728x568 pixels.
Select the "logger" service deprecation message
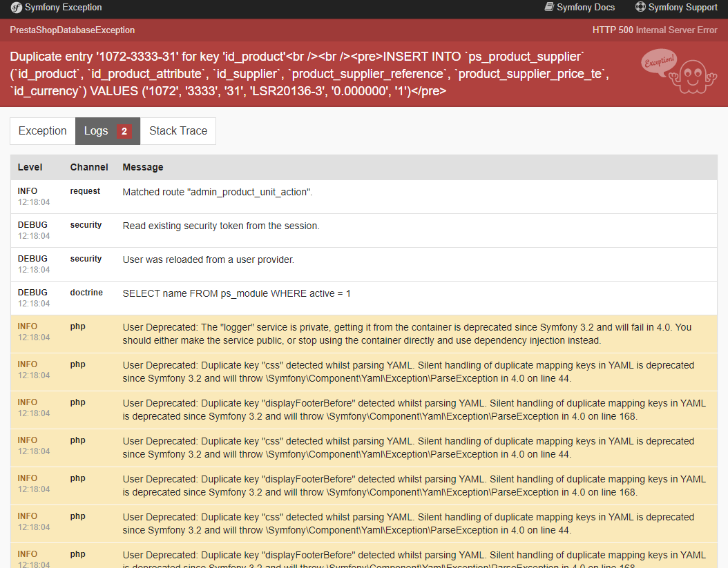point(408,333)
